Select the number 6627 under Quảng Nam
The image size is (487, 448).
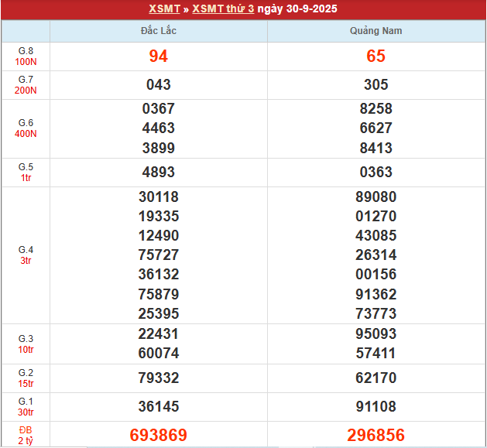376,128
